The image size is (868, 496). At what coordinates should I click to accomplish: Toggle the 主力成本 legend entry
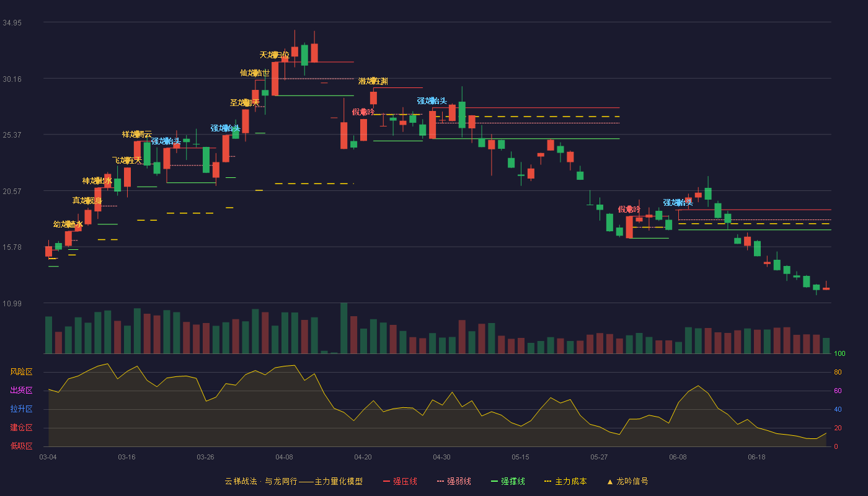[565, 481]
